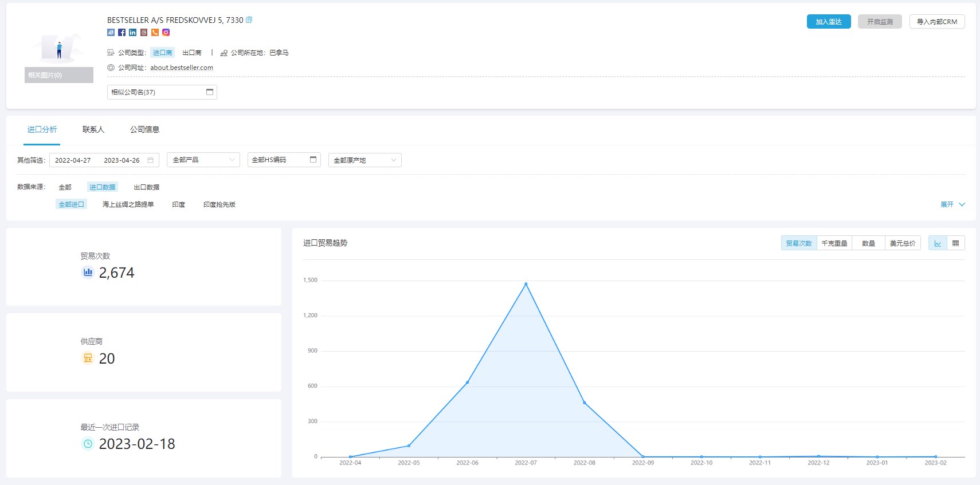Click the start date 2022-04-27 field
The height and width of the screenshot is (485, 980).
point(73,160)
